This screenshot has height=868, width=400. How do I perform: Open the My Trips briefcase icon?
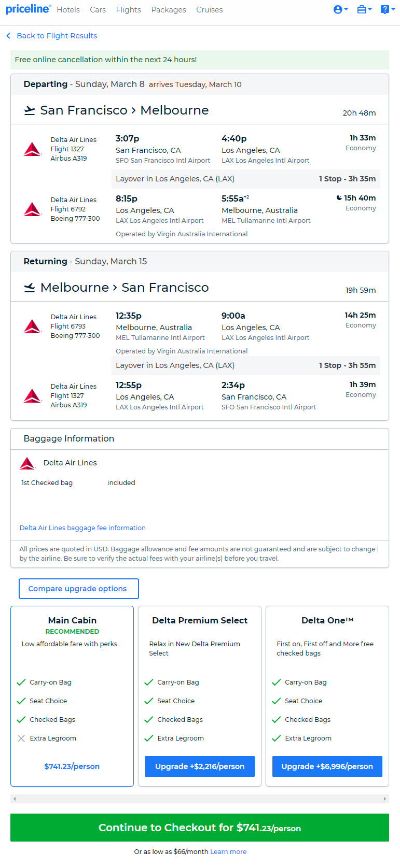click(364, 9)
